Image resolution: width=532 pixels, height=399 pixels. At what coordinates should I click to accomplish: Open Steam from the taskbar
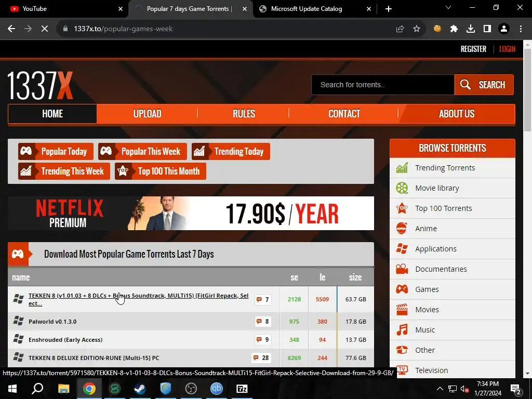click(x=140, y=389)
